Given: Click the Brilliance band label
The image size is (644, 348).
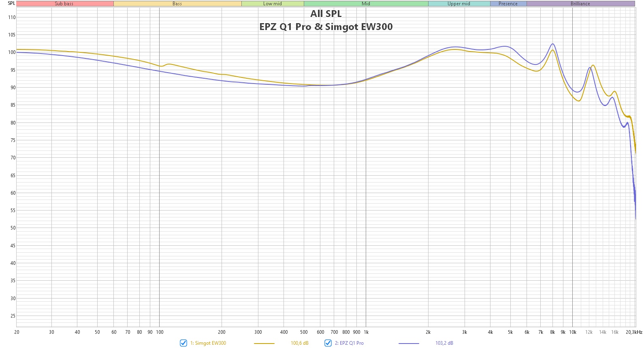Looking at the screenshot, I should pyautogui.click(x=580, y=4).
